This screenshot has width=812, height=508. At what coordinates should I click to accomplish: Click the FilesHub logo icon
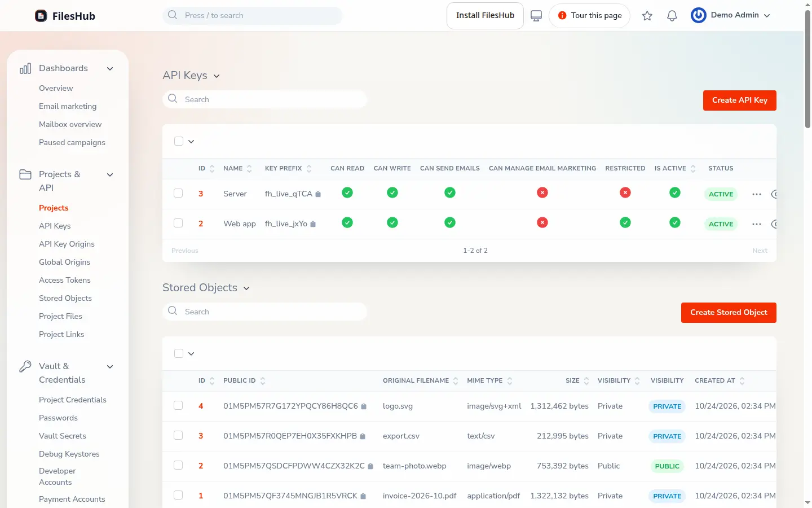41,16
